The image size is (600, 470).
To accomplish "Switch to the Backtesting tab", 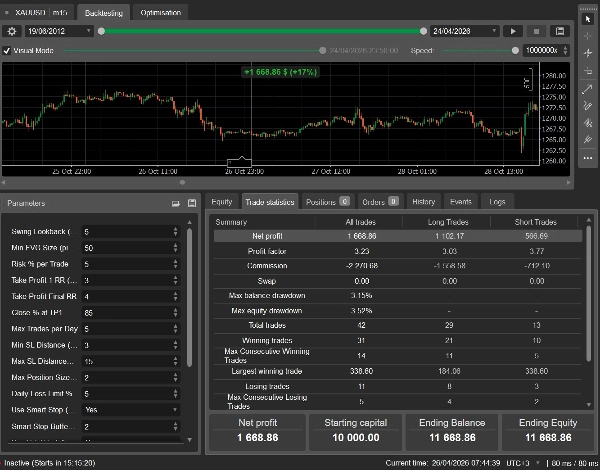I will pyautogui.click(x=104, y=13).
